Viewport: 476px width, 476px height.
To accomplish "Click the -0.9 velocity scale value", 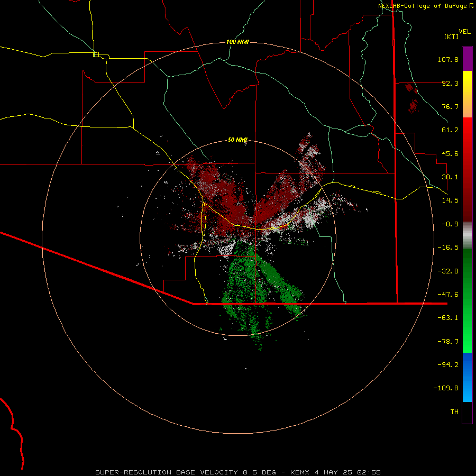I will point(450,224).
